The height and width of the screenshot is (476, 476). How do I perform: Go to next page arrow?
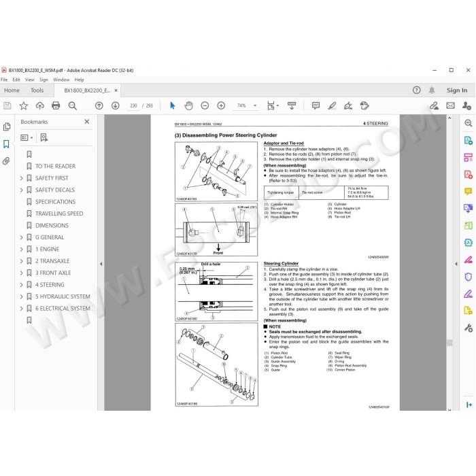tap(115, 105)
